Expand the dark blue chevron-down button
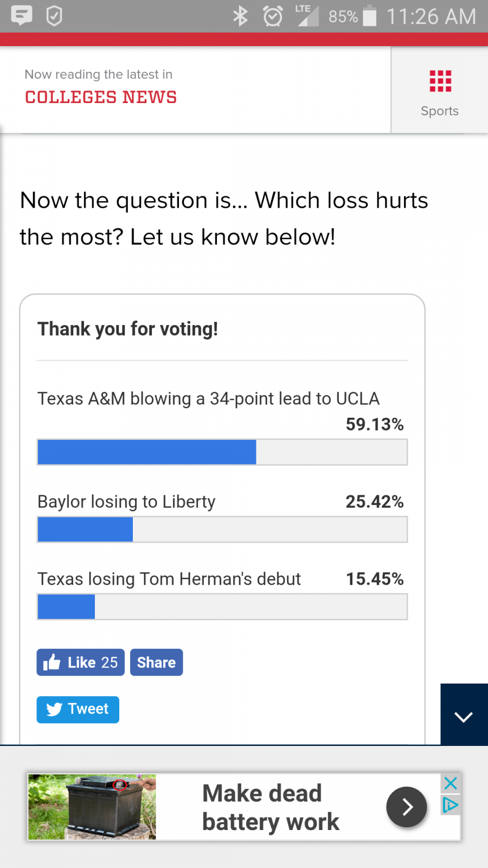The image size is (488, 868). point(464,716)
